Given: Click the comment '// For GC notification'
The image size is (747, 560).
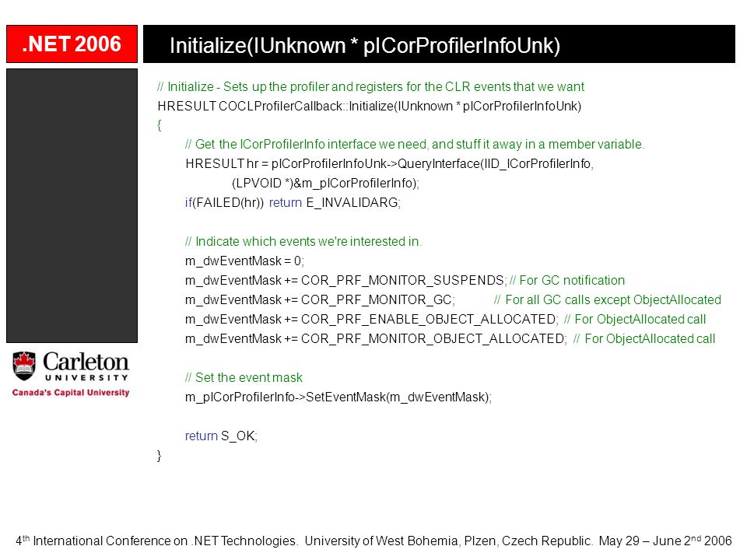Looking at the screenshot, I should [x=567, y=281].
